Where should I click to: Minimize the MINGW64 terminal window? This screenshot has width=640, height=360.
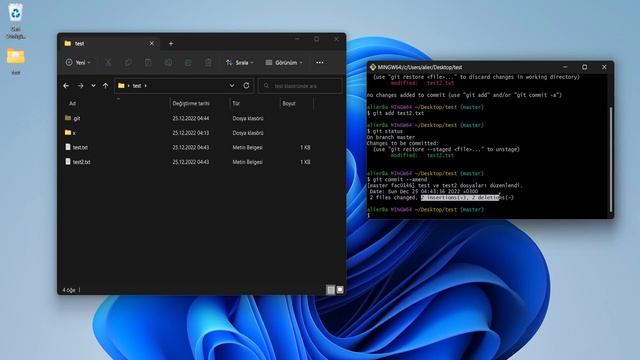(565, 67)
